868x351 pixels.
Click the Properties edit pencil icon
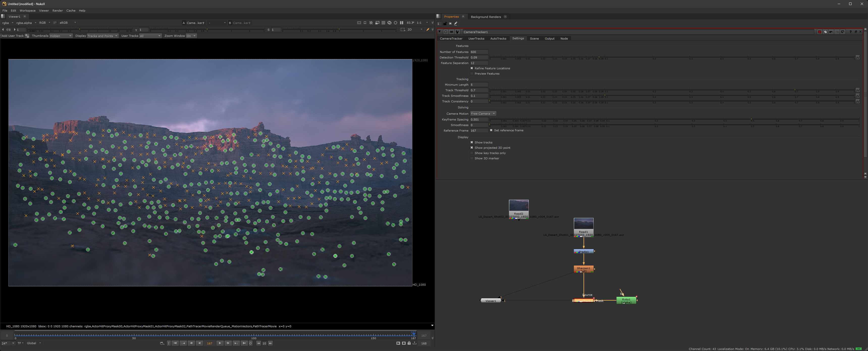click(456, 23)
